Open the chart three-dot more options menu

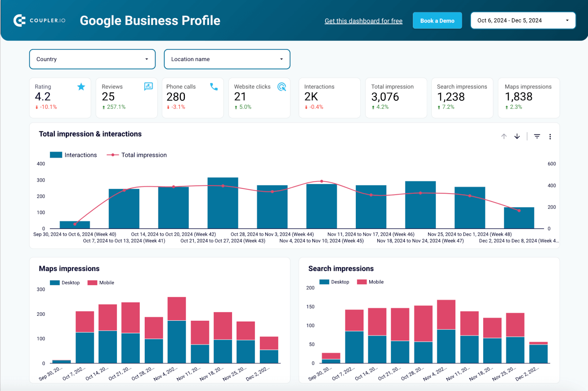550,137
